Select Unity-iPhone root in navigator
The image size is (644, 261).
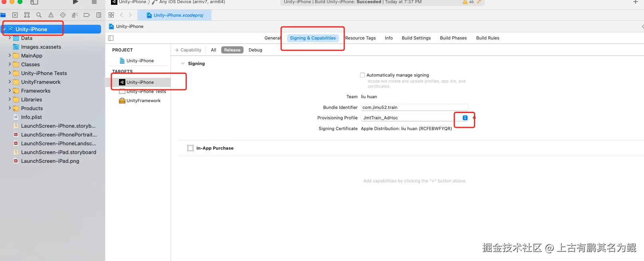(51, 29)
